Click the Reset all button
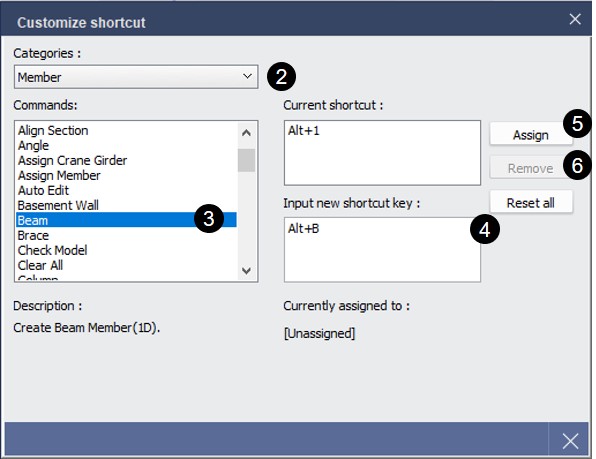The image size is (596, 459). [531, 203]
